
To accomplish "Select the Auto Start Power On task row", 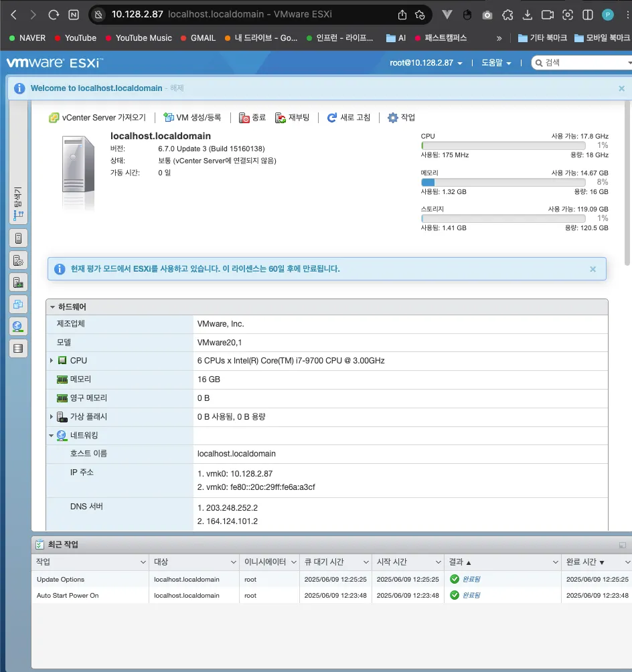I will (x=331, y=595).
